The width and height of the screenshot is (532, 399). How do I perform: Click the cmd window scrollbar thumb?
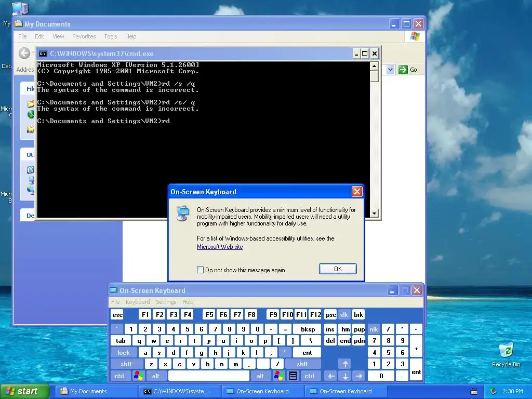[x=374, y=76]
